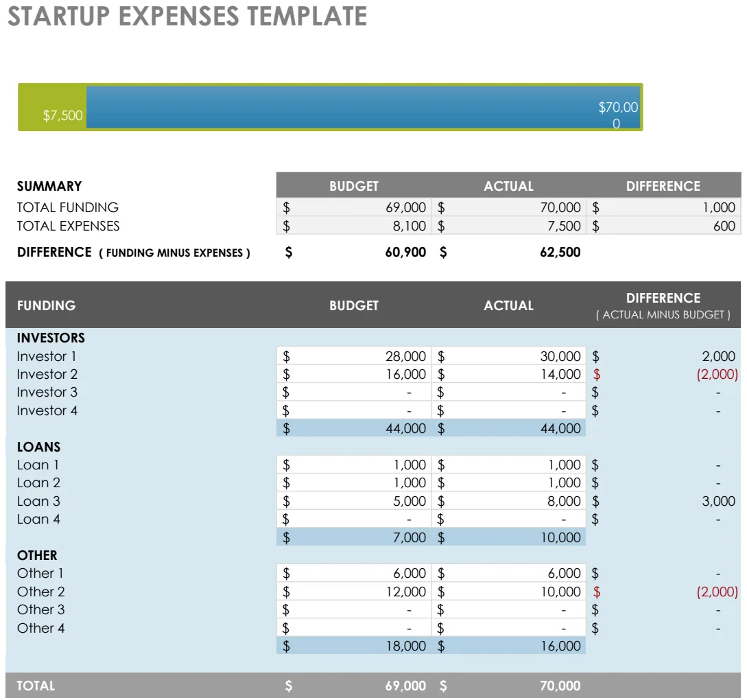Click the TOTAL FUNDING label
747x700 pixels.
[x=68, y=207]
